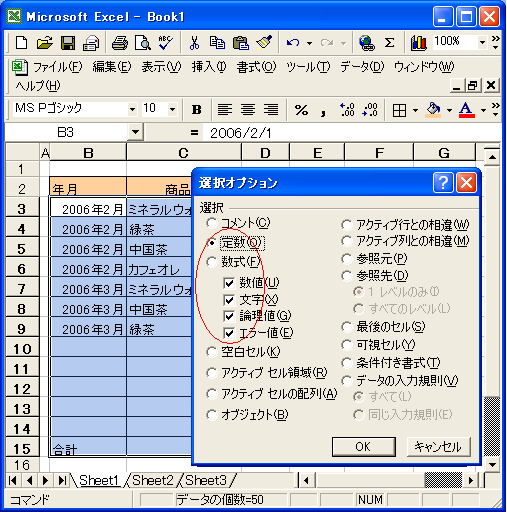Open a file with the Open folder icon

click(x=45, y=43)
